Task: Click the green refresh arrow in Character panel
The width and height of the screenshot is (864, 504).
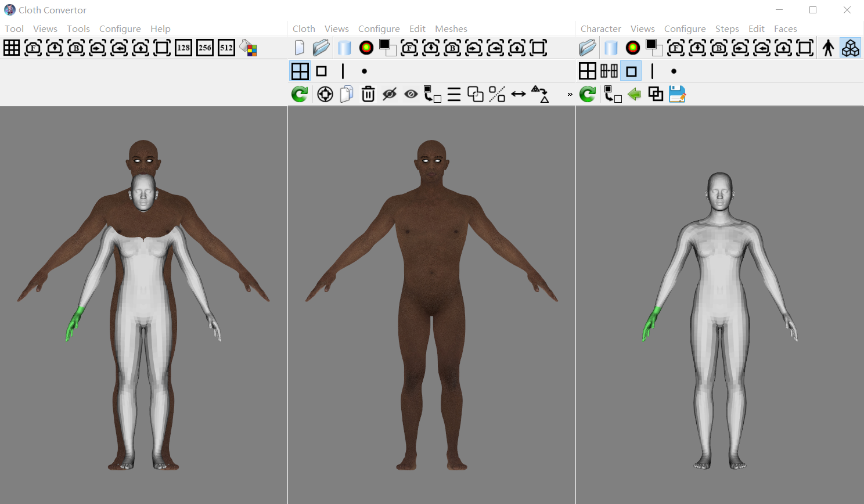Action: coord(588,94)
